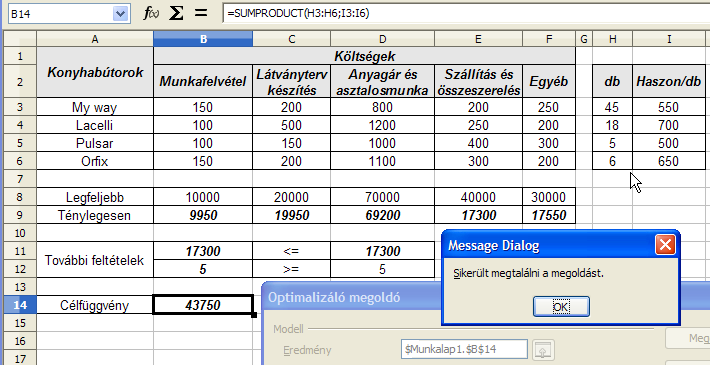Image resolution: width=710 pixels, height=365 pixels.
Task: Click the cell 'Ténylegesen'
Action: (x=95, y=215)
